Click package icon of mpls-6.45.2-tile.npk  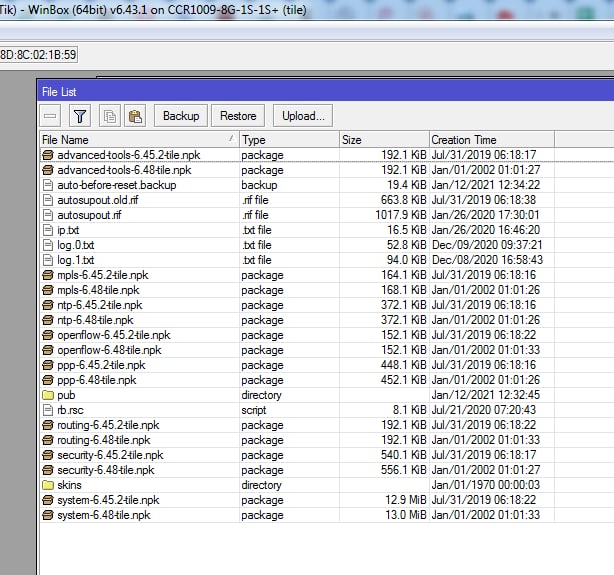48,275
